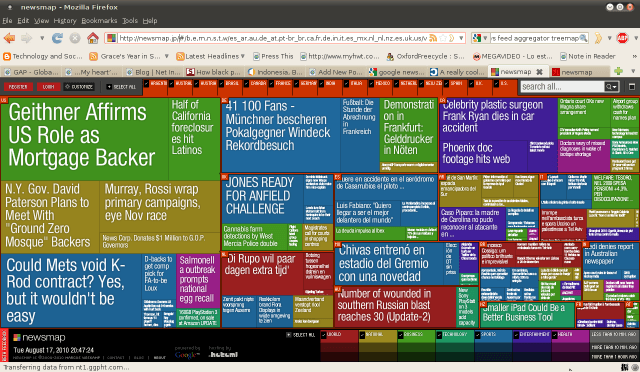Expand Grace's Year in S... bookmark dropdown
Image resolution: width=640 pixels, height=372 pixels.
(x=166, y=56)
